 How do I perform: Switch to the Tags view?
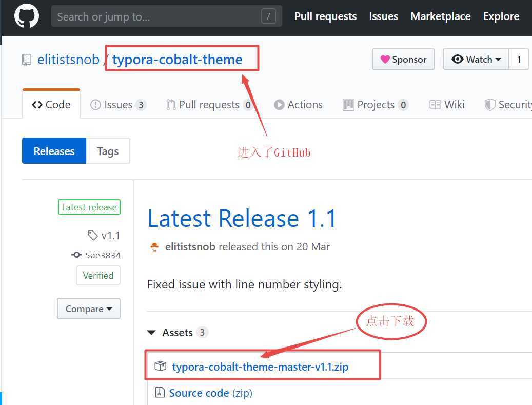coord(108,151)
